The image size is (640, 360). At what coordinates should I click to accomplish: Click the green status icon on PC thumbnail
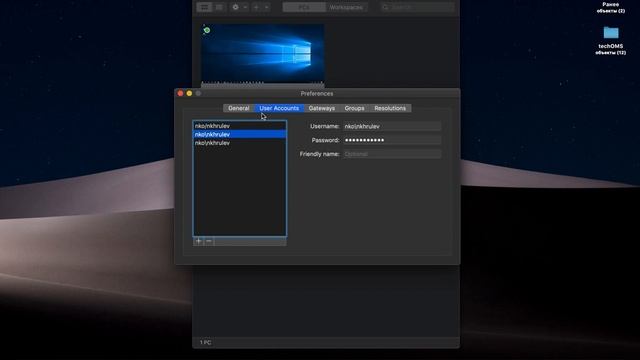pyautogui.click(x=207, y=30)
